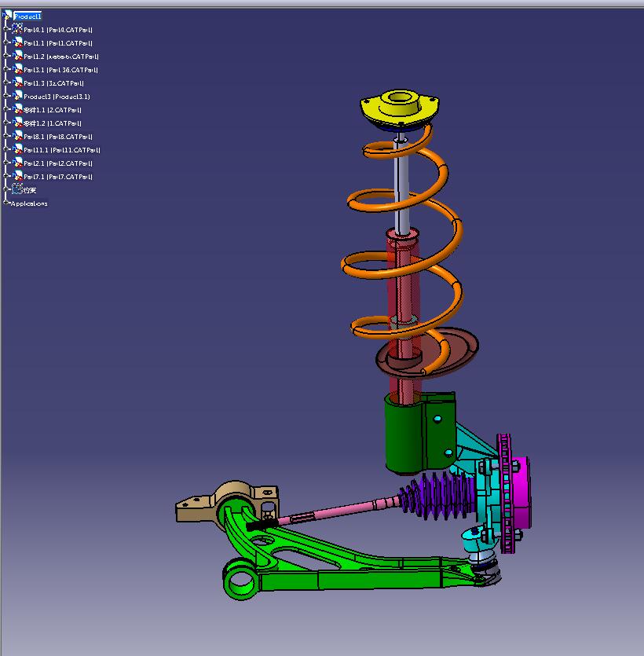The width and height of the screenshot is (644, 656).
Task: Expand the 约束 constraints node
Action: pos(5,189)
